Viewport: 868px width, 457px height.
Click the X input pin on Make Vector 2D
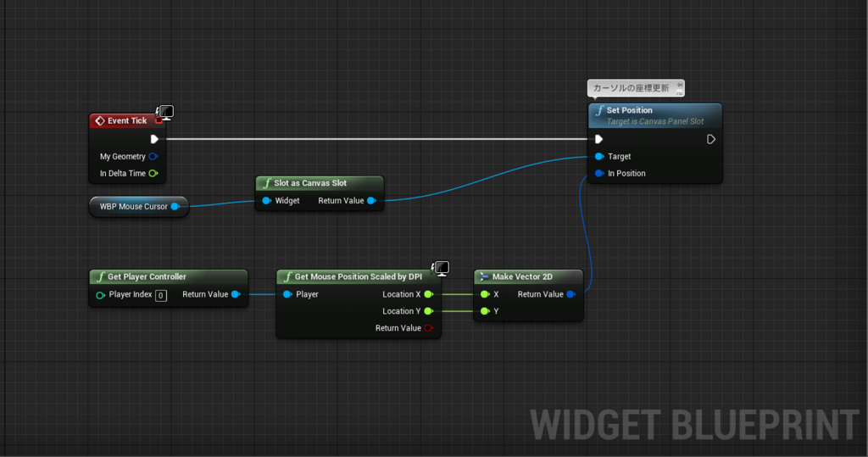(485, 294)
